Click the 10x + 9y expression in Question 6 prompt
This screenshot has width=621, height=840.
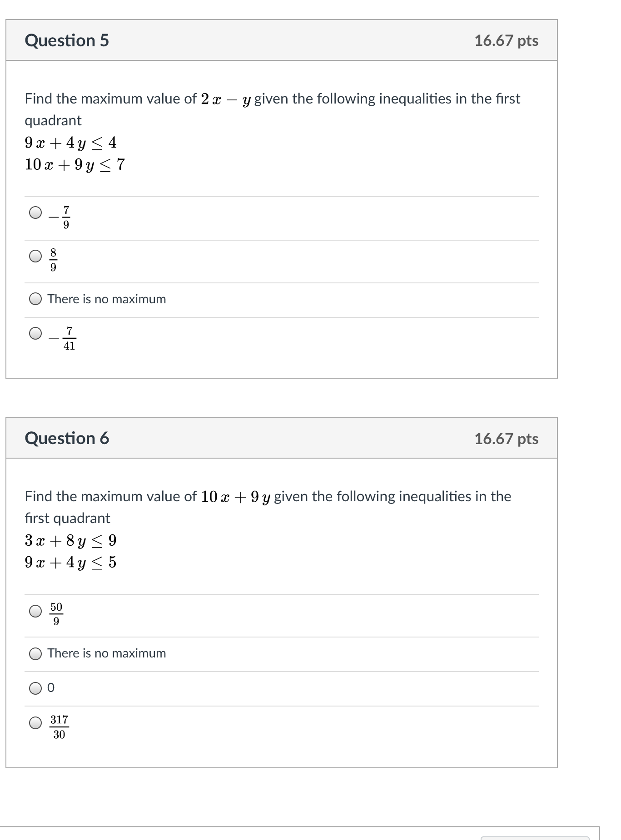(235, 497)
